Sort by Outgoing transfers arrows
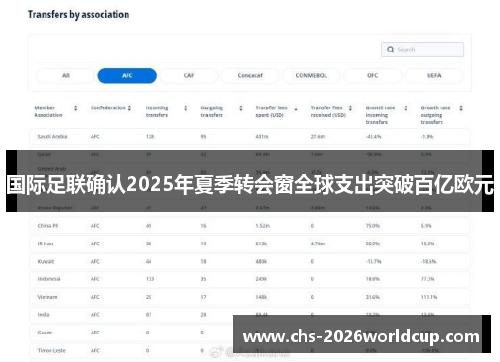 click(241, 108)
